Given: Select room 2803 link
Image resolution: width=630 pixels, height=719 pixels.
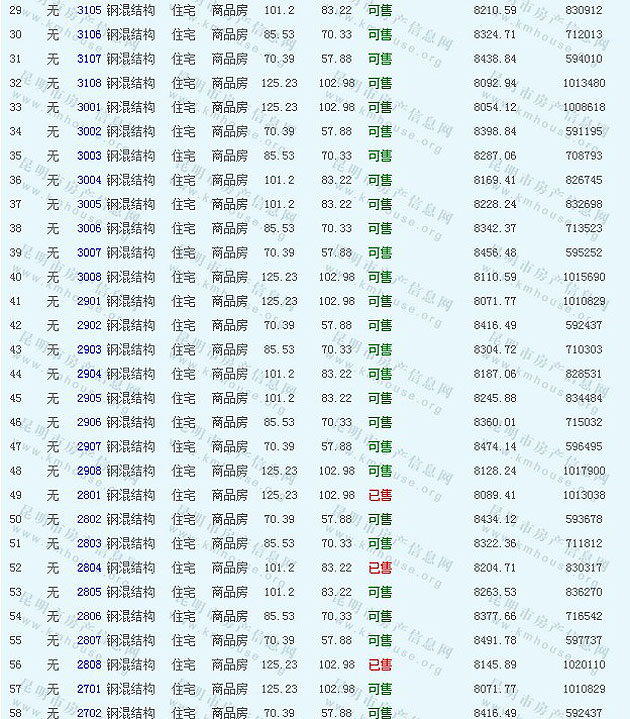Looking at the screenshot, I should (x=89, y=544).
